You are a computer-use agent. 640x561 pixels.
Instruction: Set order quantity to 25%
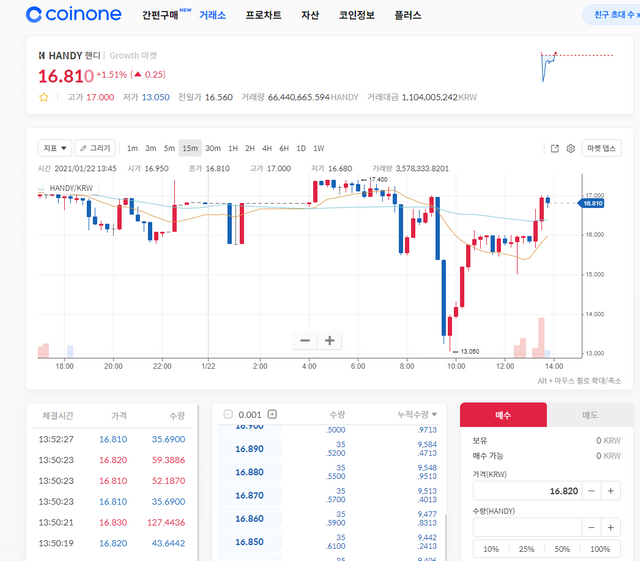point(527,549)
